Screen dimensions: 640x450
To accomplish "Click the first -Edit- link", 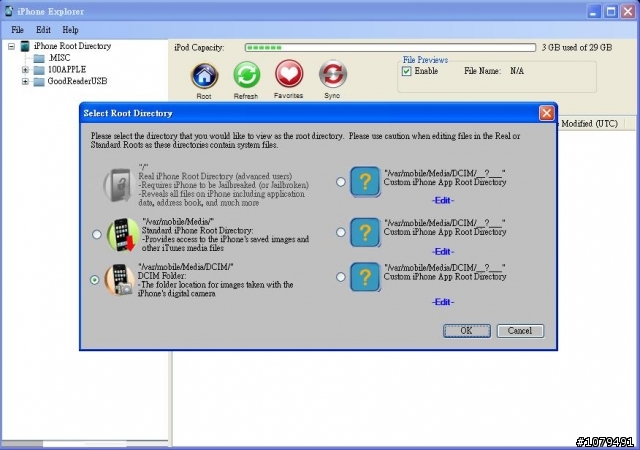I will [x=443, y=200].
